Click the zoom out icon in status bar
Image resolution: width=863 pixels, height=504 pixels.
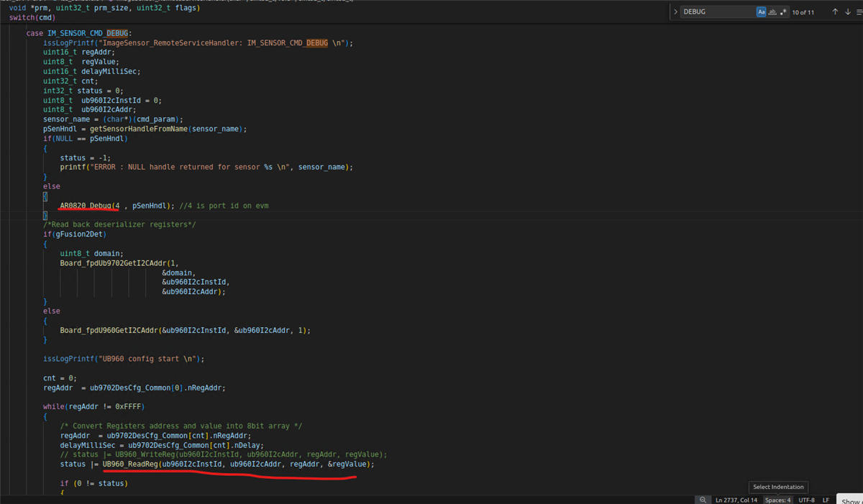coord(702,500)
